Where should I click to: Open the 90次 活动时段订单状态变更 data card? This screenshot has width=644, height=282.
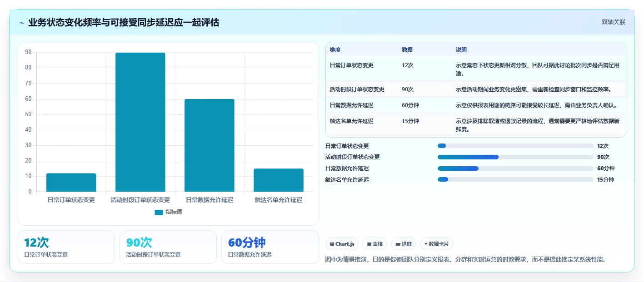(168, 247)
